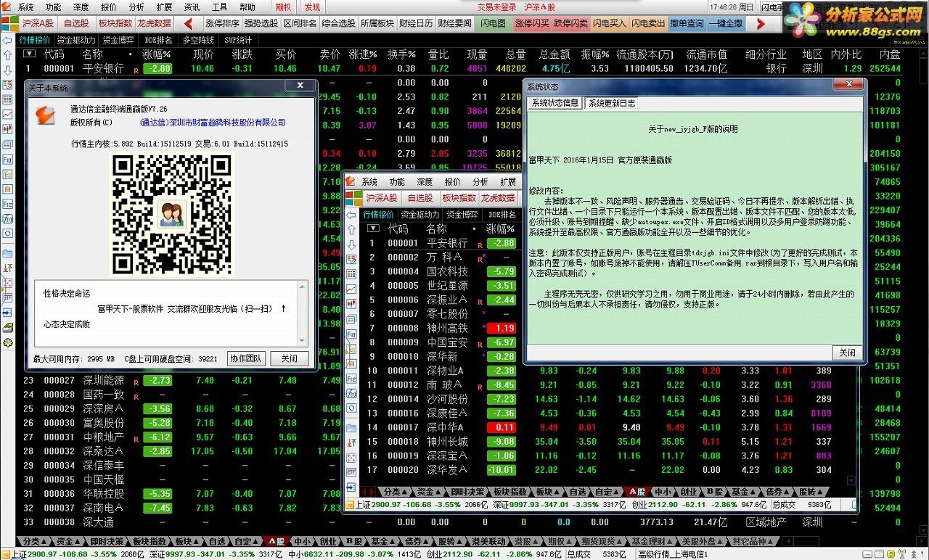Click the red right arrow in main toolbar
The image size is (929, 560).
point(761,23)
